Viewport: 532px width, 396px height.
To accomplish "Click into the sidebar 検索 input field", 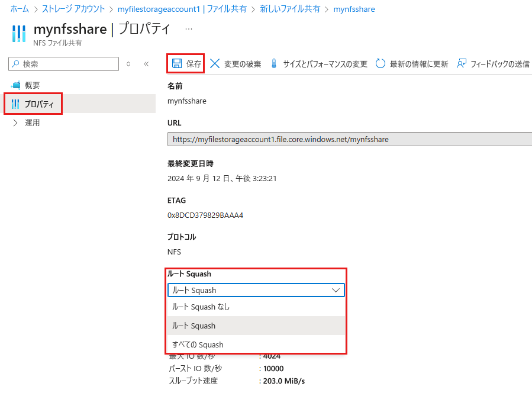I will click(63, 64).
